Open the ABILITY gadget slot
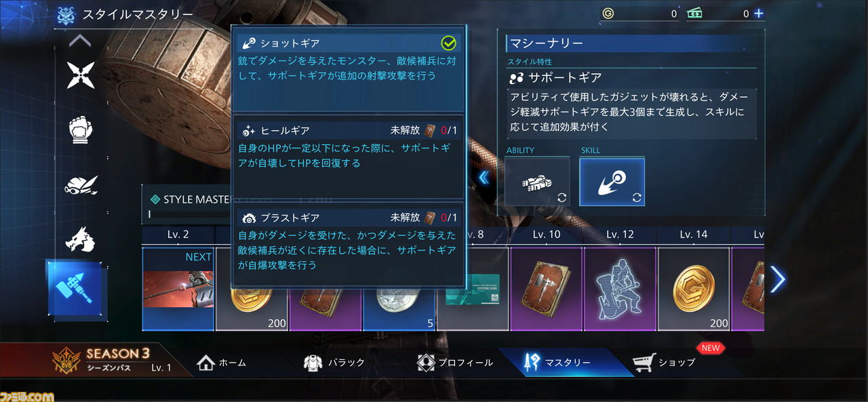This screenshot has height=402, width=868. click(538, 182)
